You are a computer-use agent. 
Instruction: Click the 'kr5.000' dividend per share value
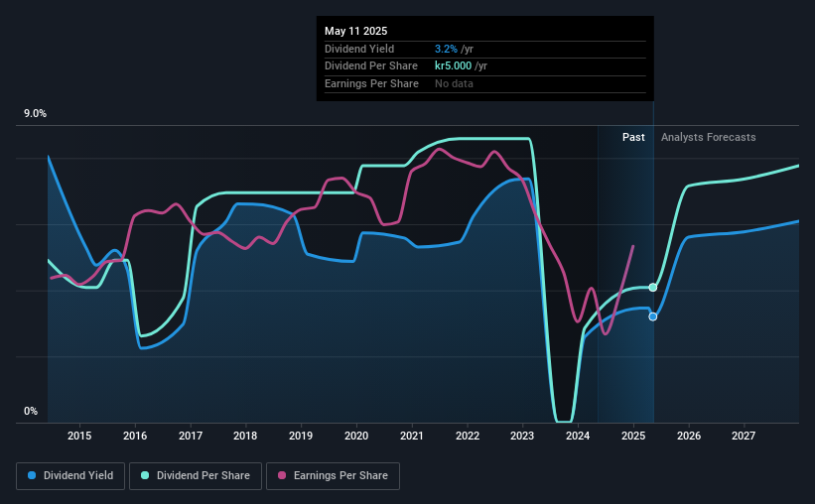pyautogui.click(x=454, y=66)
